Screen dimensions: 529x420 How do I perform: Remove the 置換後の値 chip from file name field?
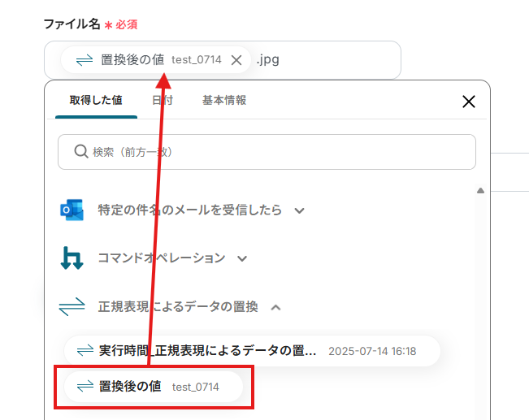tap(236, 60)
